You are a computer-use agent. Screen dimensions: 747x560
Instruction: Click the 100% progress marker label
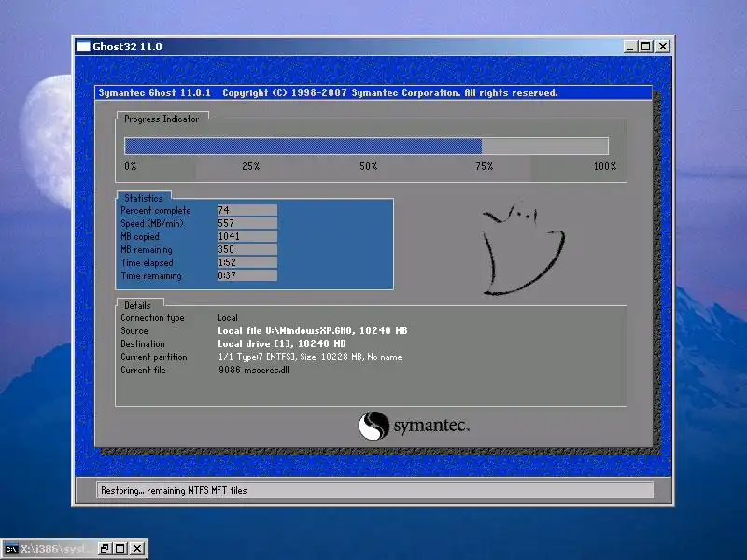tap(604, 166)
